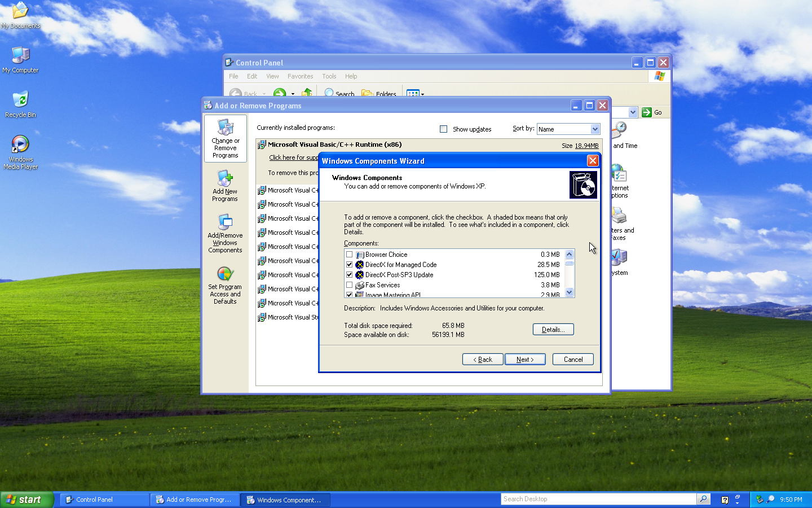Image resolution: width=812 pixels, height=508 pixels.
Task: Click Folders in Control Panel toolbar
Action: [379, 94]
